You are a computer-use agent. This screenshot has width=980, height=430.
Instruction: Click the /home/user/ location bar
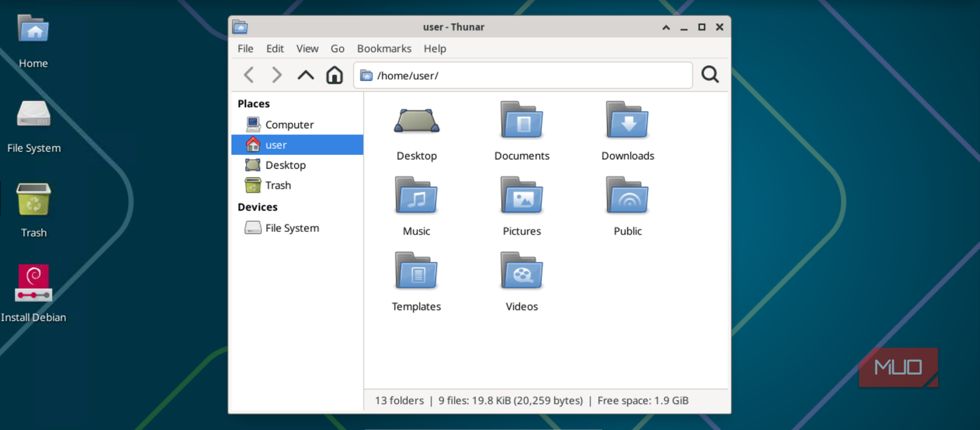(x=523, y=75)
